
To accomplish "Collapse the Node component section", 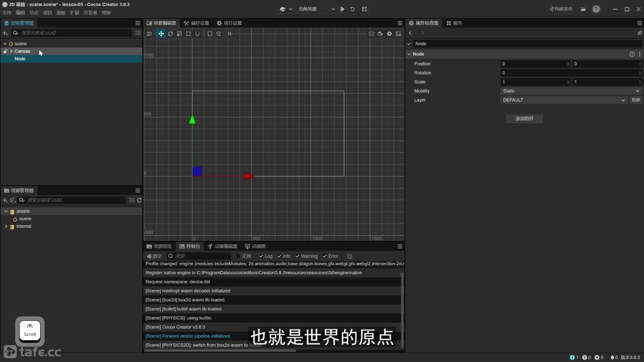I will 409,54.
